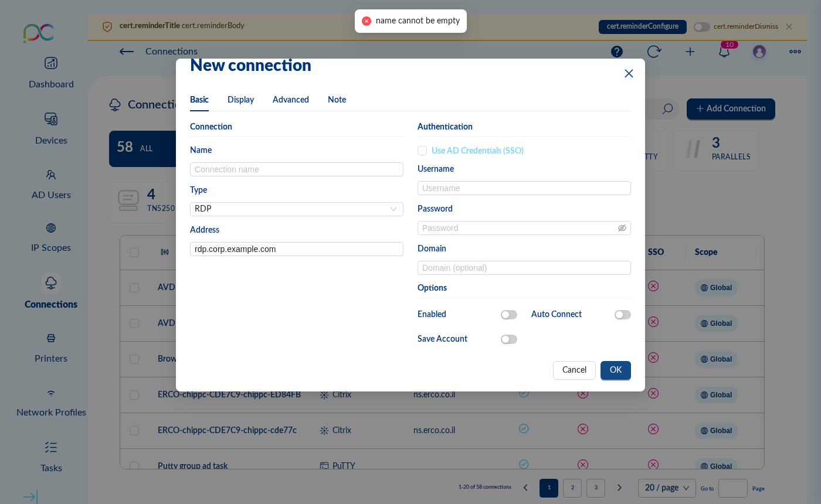Cancel the new connection dialog
Viewport: 821px width, 504px height.
pos(574,370)
